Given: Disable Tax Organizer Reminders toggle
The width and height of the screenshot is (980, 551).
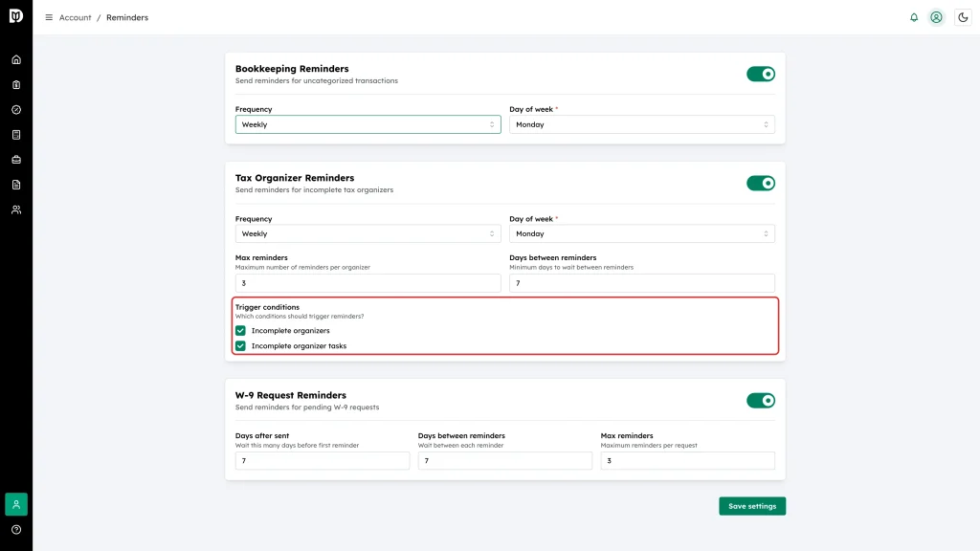Looking at the screenshot, I should pos(761,183).
